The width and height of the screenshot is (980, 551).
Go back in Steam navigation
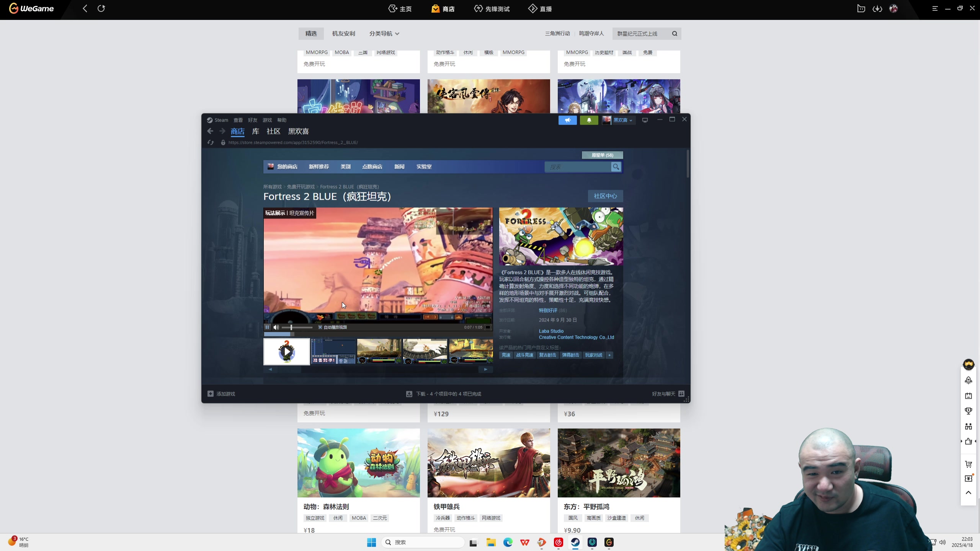pyautogui.click(x=210, y=131)
